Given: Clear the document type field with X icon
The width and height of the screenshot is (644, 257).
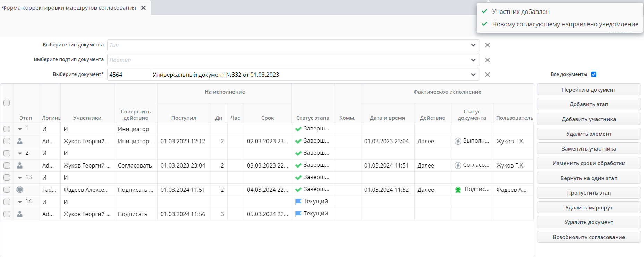Looking at the screenshot, I should (487, 45).
